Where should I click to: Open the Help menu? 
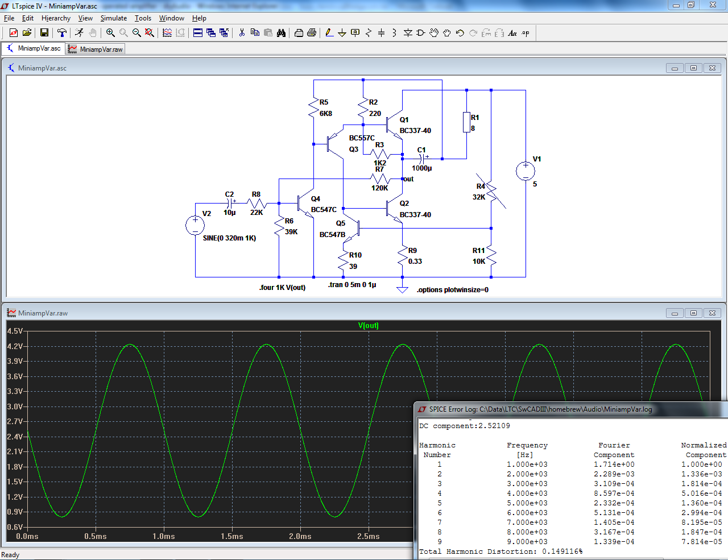point(199,18)
